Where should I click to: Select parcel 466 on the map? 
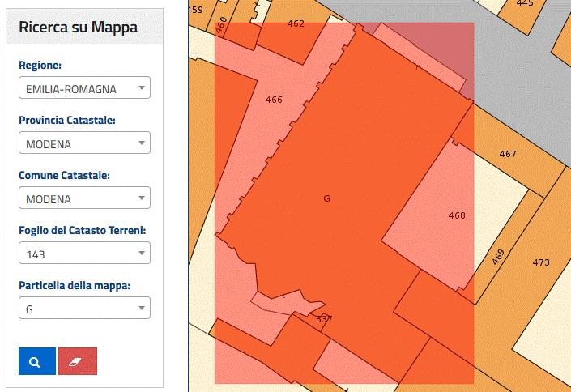tap(274, 100)
